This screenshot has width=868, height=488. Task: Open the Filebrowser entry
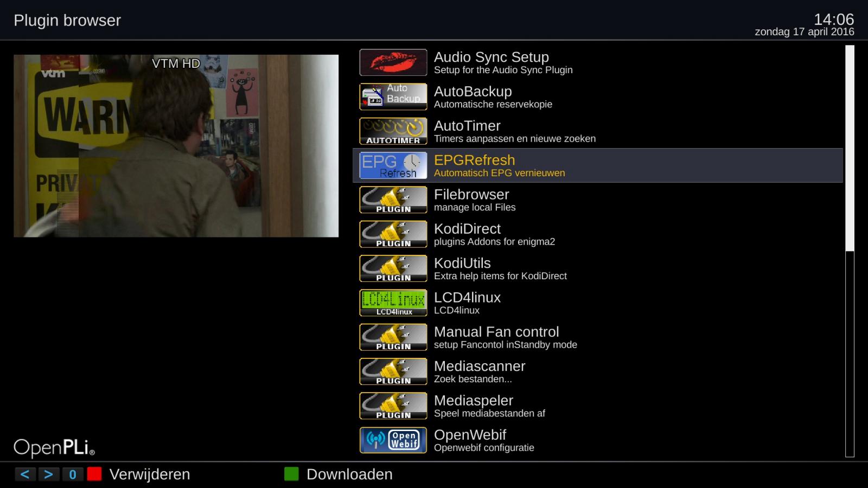[598, 200]
